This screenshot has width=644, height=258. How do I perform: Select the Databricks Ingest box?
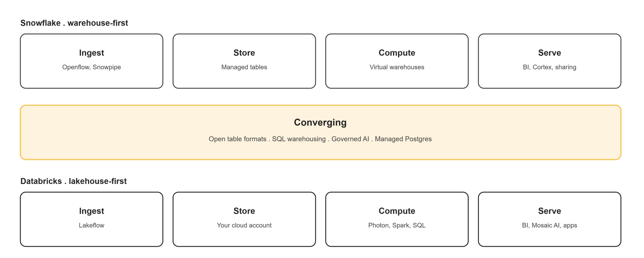click(x=91, y=219)
